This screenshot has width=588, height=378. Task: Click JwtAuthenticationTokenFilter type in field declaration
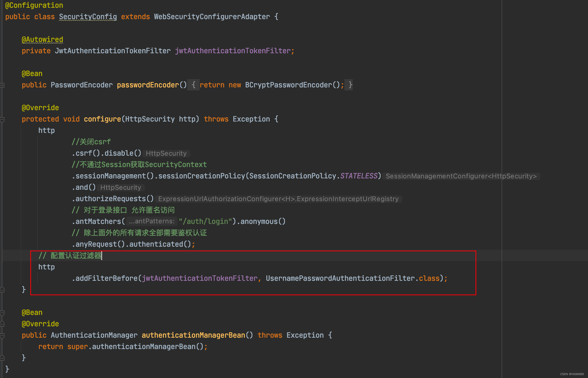point(113,51)
